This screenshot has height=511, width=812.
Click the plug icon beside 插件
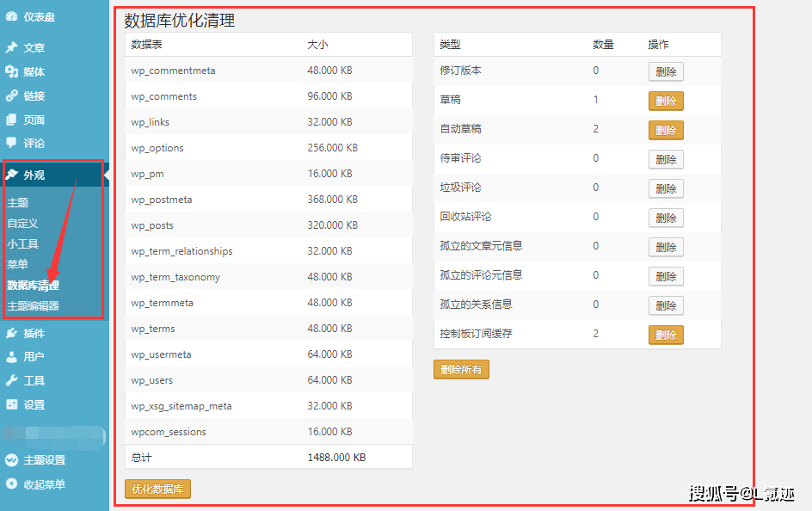coord(11,333)
